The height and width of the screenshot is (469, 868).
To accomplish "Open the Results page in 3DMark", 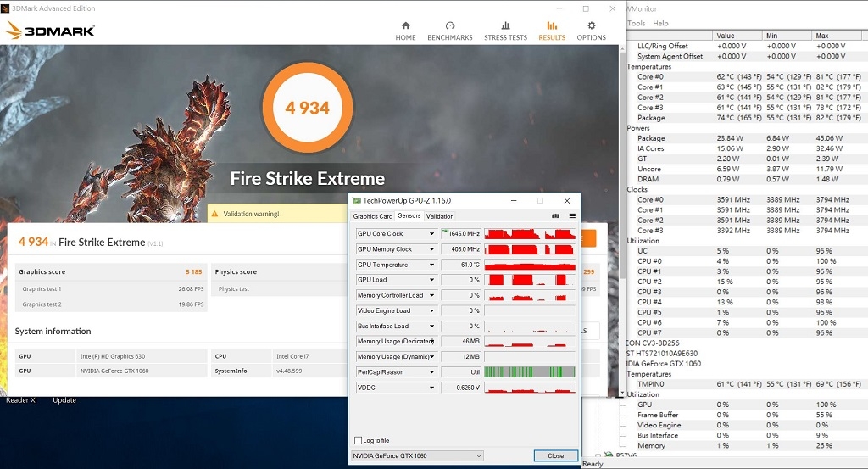I will pyautogui.click(x=552, y=31).
